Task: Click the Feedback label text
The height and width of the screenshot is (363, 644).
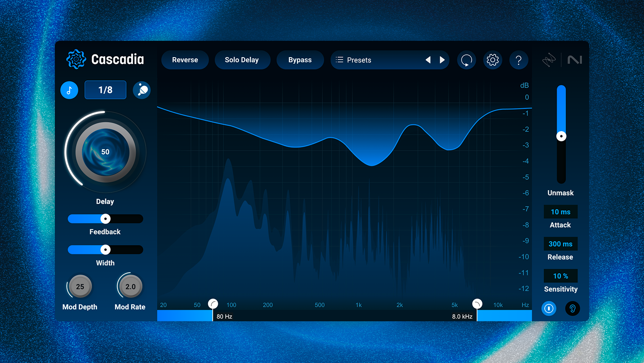Action: pos(105,232)
